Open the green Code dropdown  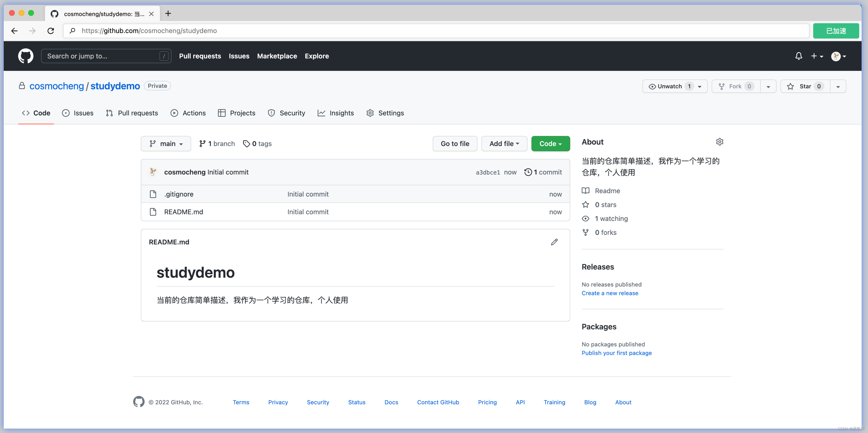(550, 144)
